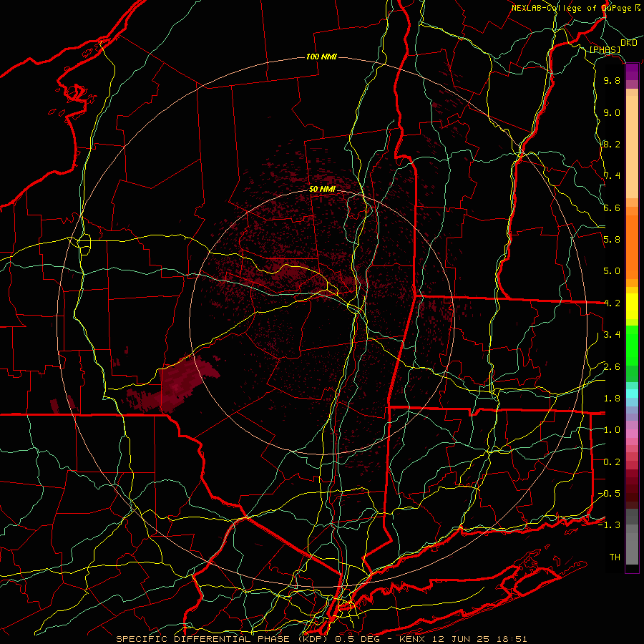Viewport: 644px width, 644px height.
Task: Pick the bright yellow legend color band
Action: point(632,306)
